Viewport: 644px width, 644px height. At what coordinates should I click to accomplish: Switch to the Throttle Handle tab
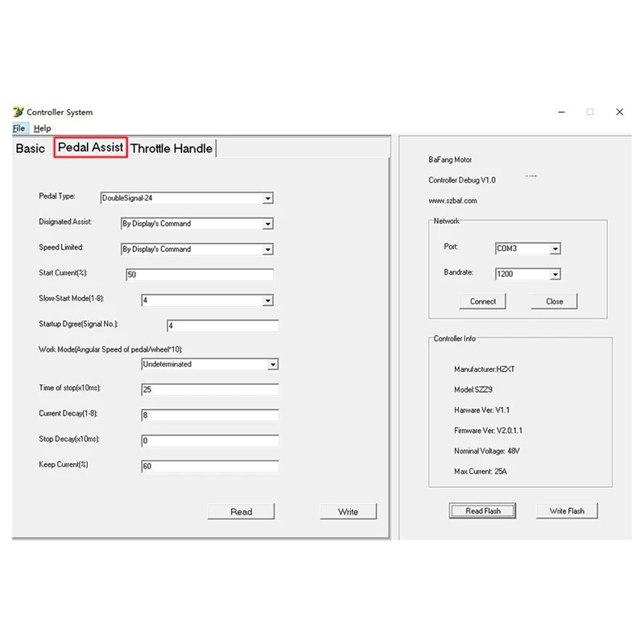click(171, 148)
